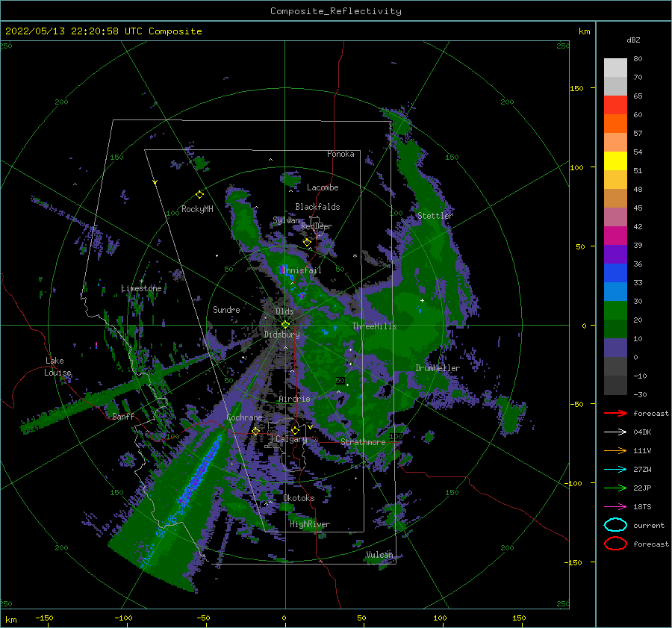This screenshot has height=628, width=672.
Task: Click the RockyMH label
Action: click(x=197, y=209)
